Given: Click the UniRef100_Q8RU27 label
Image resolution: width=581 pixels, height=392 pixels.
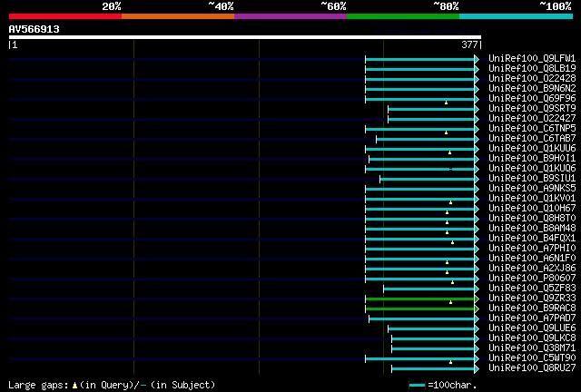Looking at the screenshot, I should click(532, 368).
